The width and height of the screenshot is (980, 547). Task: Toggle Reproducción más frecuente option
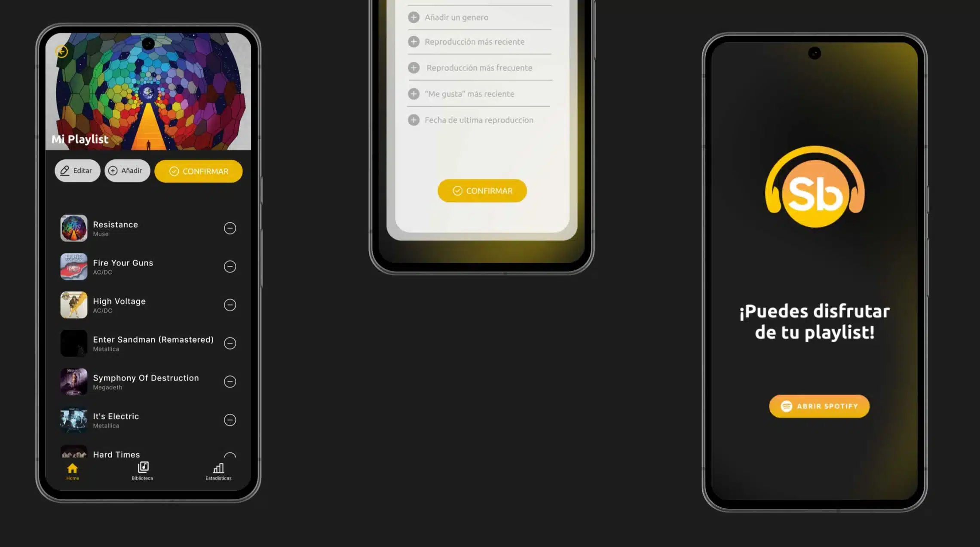click(413, 68)
